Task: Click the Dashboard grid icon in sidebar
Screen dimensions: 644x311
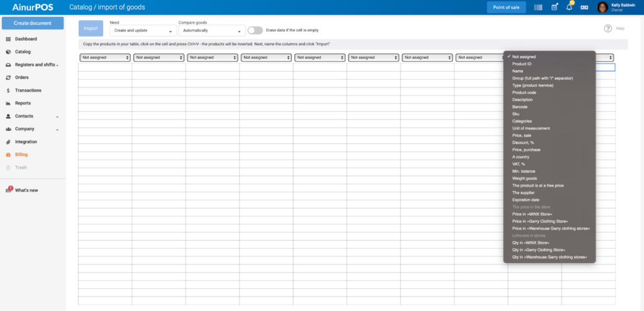Action: [x=8, y=39]
